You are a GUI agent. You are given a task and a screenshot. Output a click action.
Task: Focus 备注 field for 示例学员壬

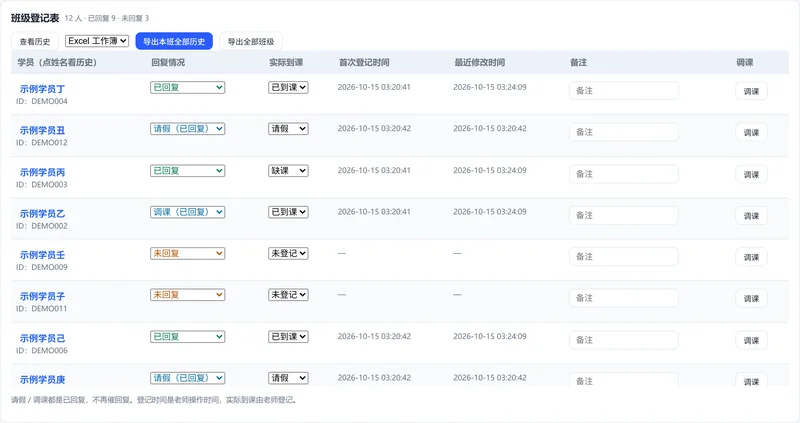(623, 257)
